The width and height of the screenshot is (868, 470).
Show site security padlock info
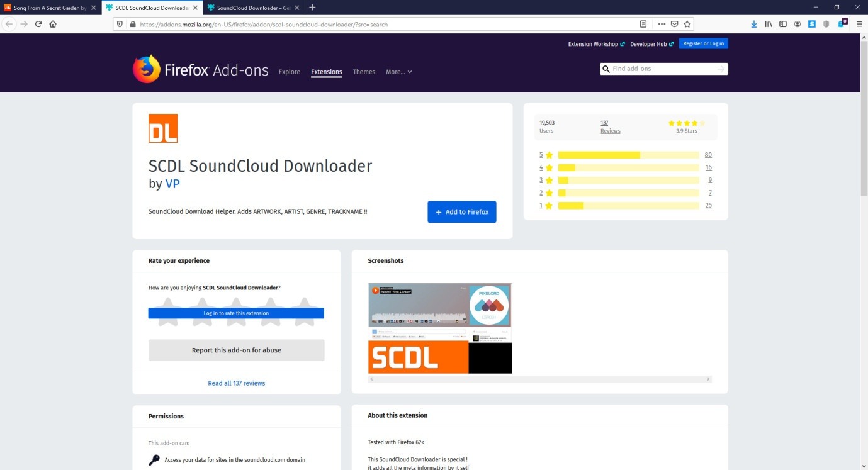point(132,24)
